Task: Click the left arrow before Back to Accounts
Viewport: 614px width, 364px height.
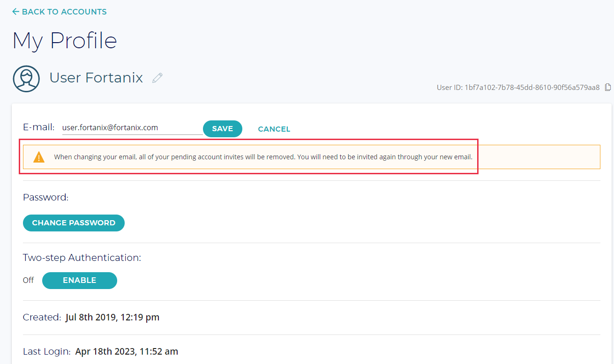Action: coord(16,12)
